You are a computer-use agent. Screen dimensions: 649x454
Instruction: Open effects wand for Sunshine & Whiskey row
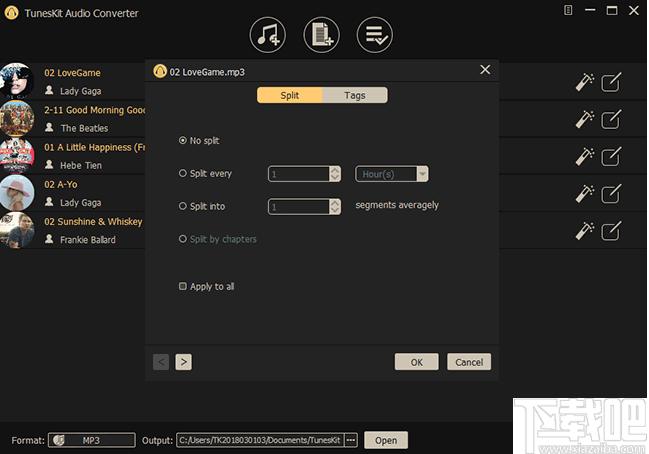point(585,231)
